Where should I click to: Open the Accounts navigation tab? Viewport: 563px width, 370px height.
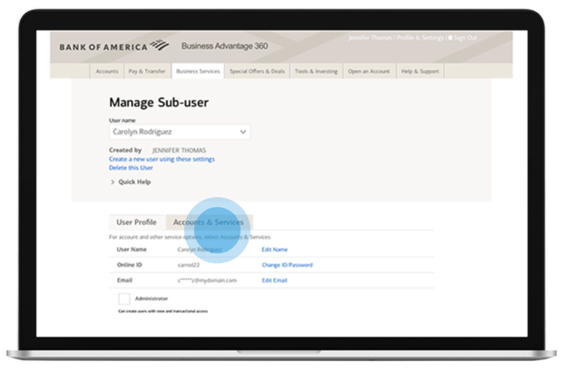107,71
